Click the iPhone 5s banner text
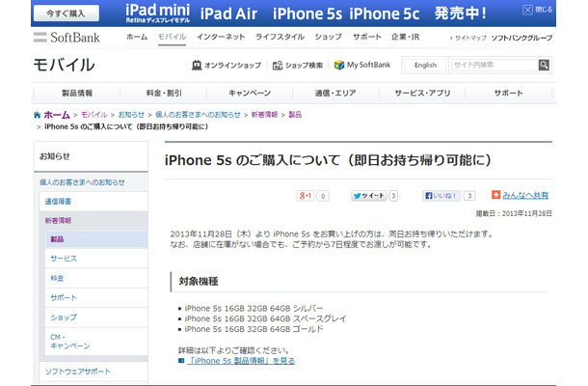 point(307,14)
